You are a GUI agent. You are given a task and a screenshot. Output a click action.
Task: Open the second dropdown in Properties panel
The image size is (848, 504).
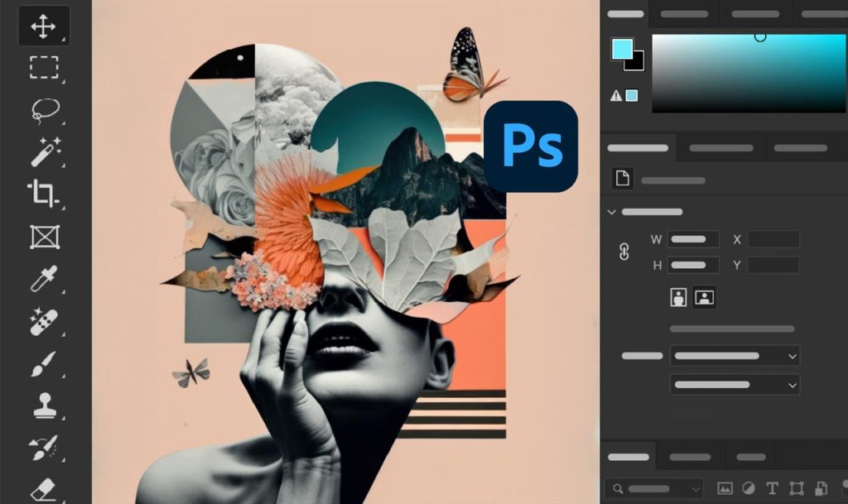tap(735, 385)
